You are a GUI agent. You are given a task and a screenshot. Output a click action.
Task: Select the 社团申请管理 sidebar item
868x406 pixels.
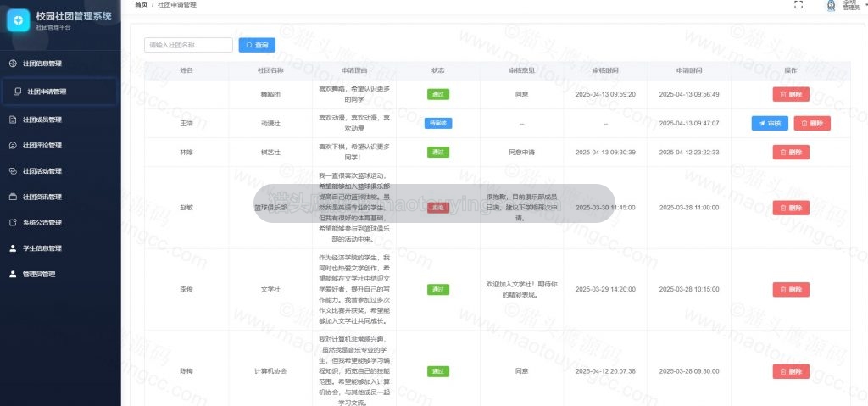tap(59, 92)
